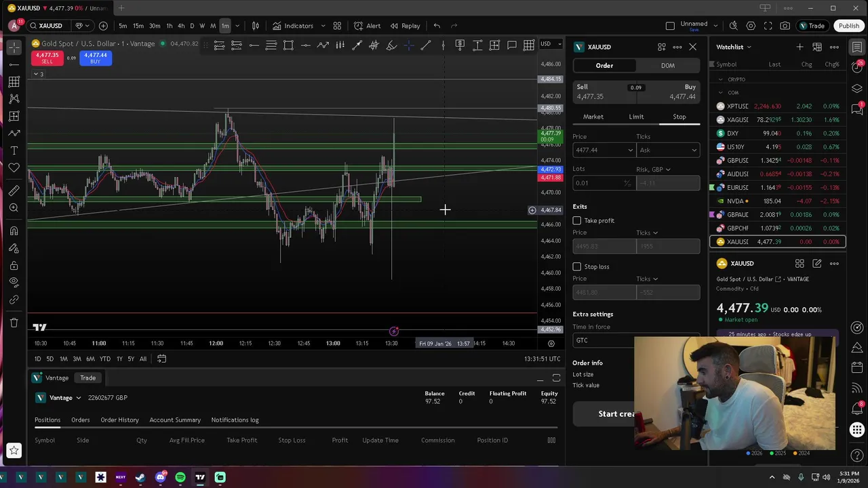Select NVDA row in the watchlist
Image resolution: width=868 pixels, height=488 pixels.
tap(777, 201)
